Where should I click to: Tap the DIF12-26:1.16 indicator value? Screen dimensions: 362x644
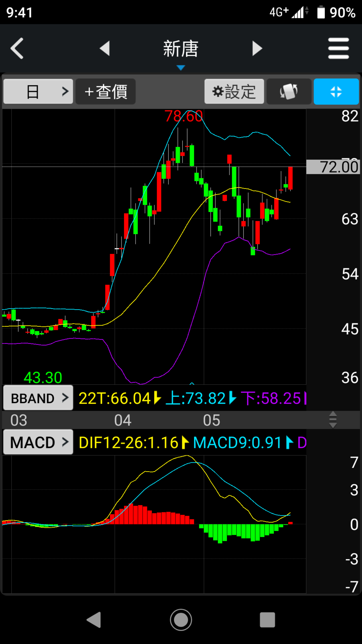[128, 443]
